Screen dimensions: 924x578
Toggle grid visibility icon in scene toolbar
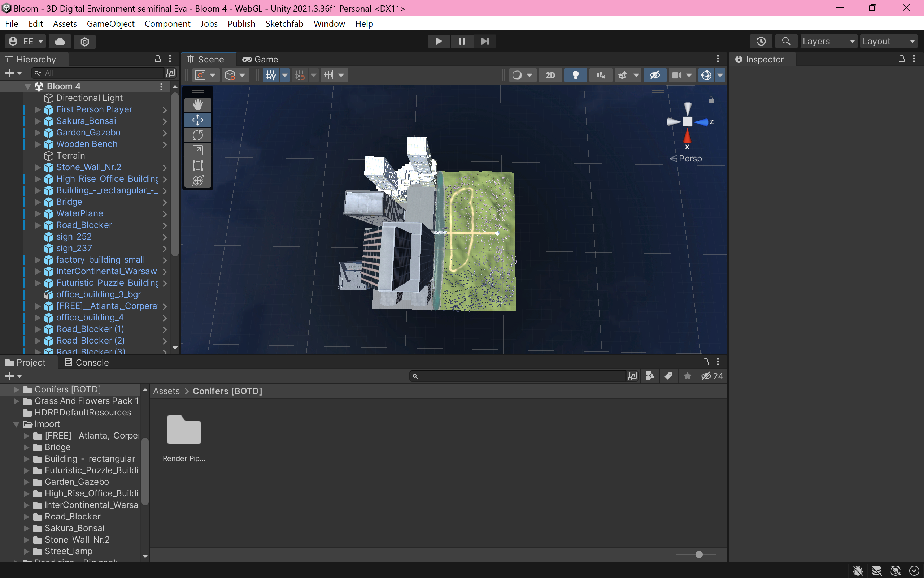(271, 75)
